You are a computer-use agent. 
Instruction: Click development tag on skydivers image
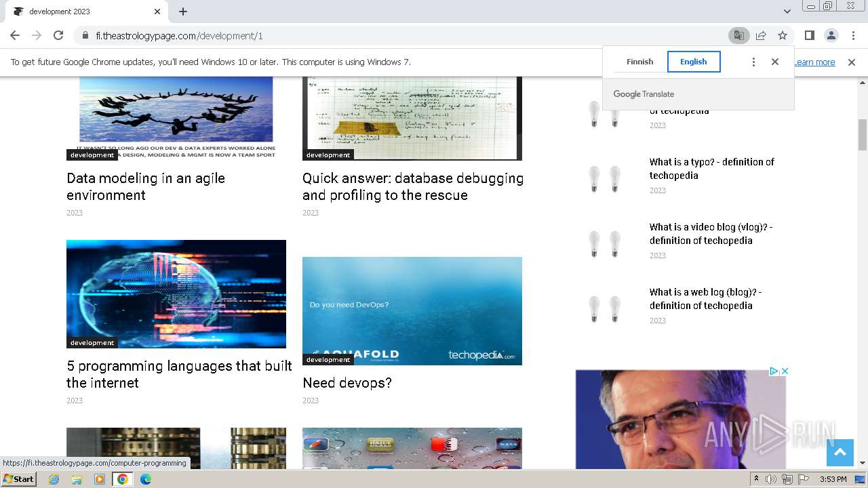click(x=92, y=155)
